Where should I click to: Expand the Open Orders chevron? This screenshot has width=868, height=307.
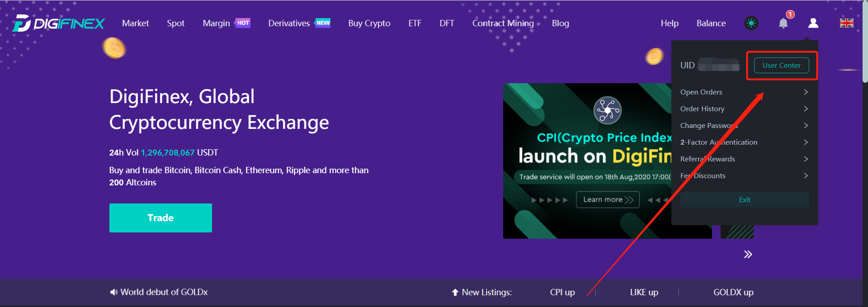(x=806, y=92)
